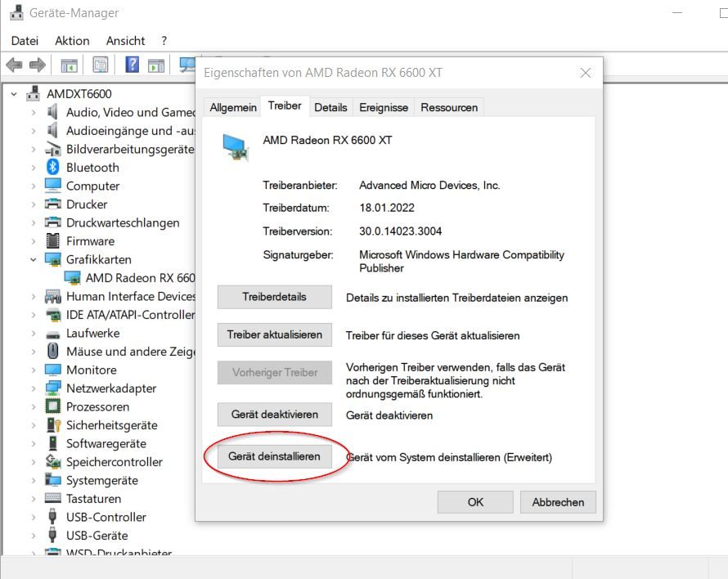Open the Ansicht menu
This screenshot has height=579, width=728.
[125, 41]
